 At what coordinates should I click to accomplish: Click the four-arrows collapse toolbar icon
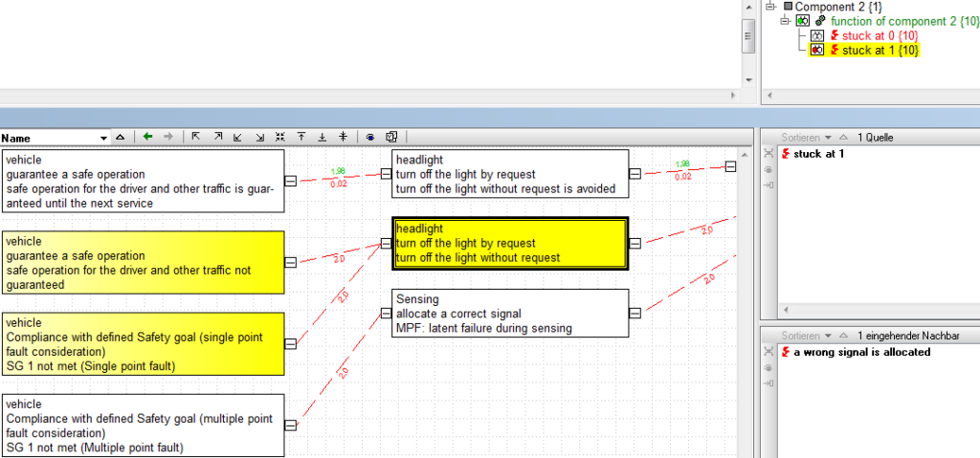[280, 138]
